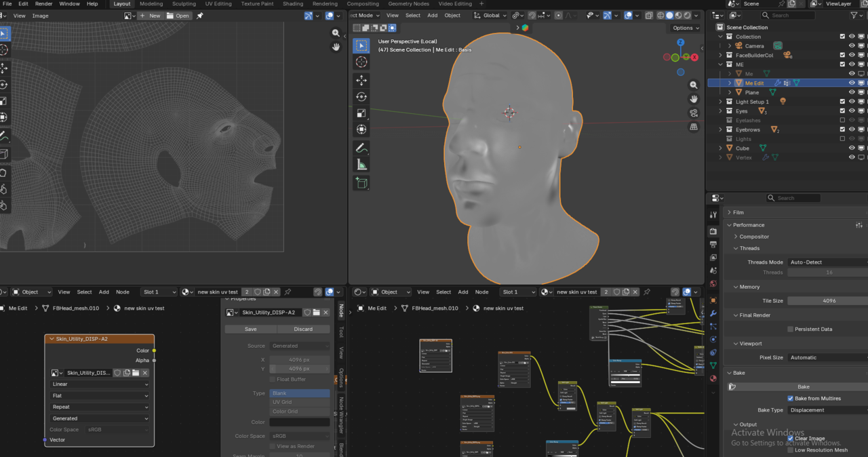
Task: Expand the Film panel
Action: click(738, 212)
